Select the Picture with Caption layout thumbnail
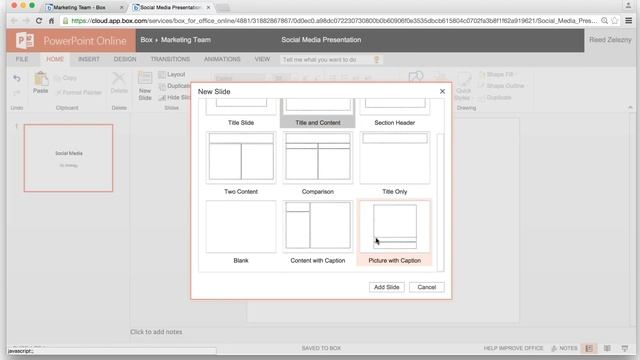640x360 pixels. tap(394, 227)
